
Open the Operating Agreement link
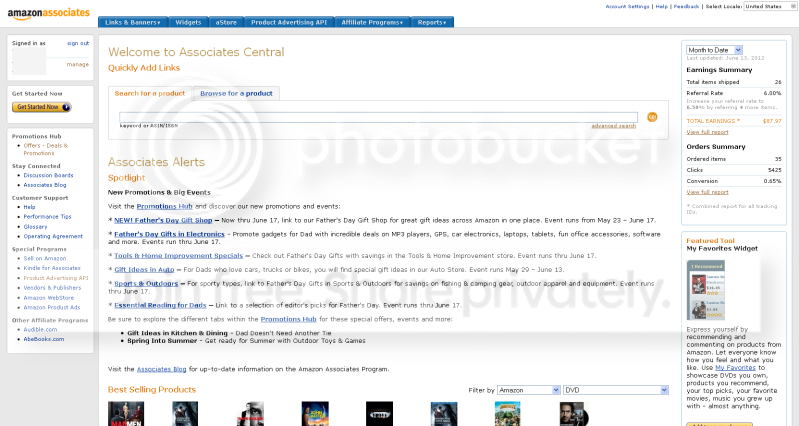(x=53, y=236)
